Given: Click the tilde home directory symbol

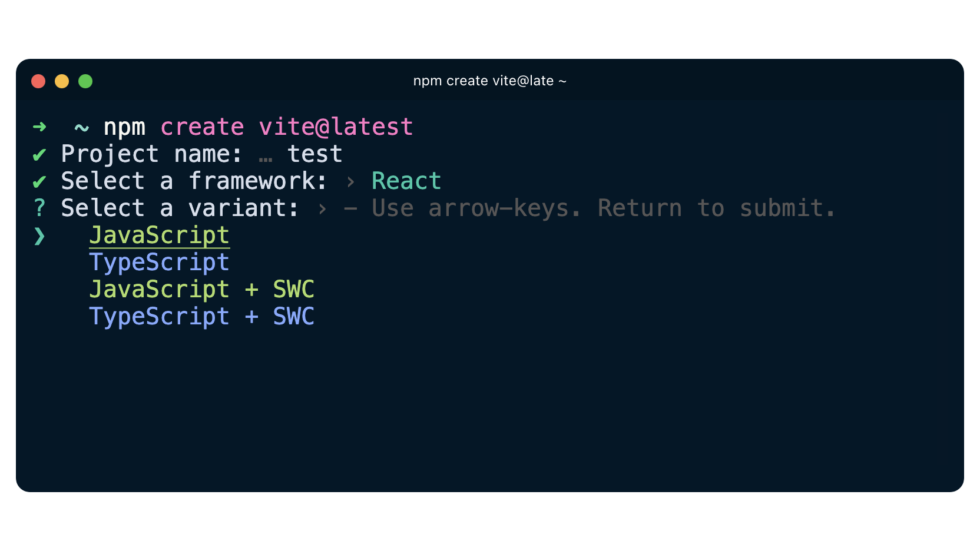Looking at the screenshot, I should pyautogui.click(x=82, y=128).
